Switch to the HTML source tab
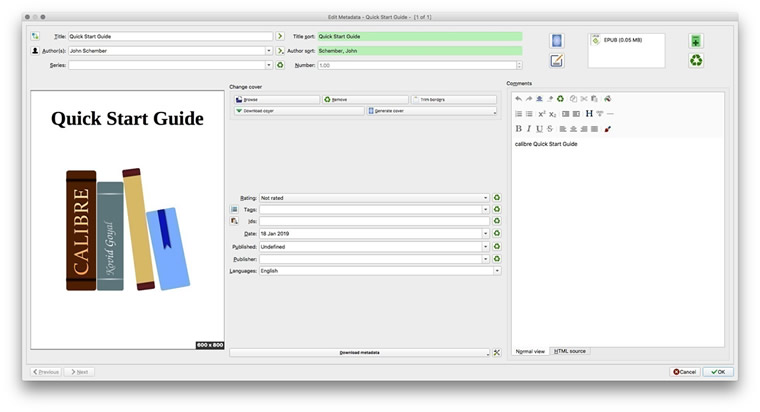Viewport: 760px width, 412px height. point(570,351)
